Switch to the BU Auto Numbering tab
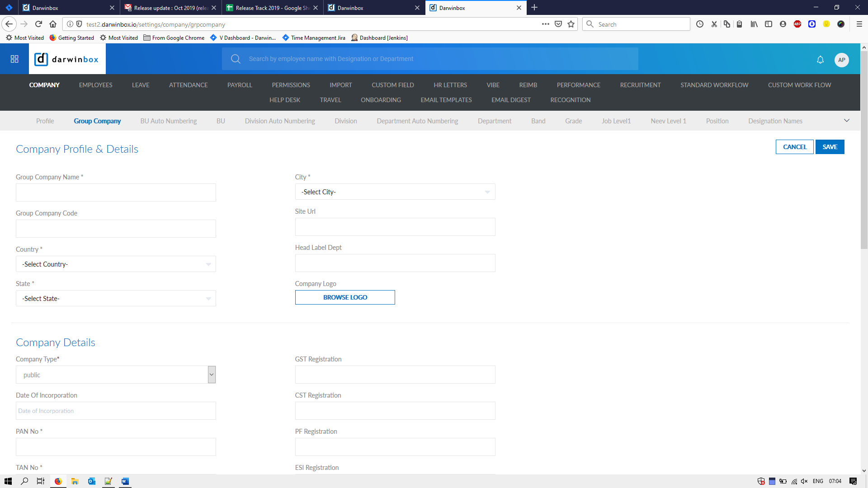 click(168, 121)
